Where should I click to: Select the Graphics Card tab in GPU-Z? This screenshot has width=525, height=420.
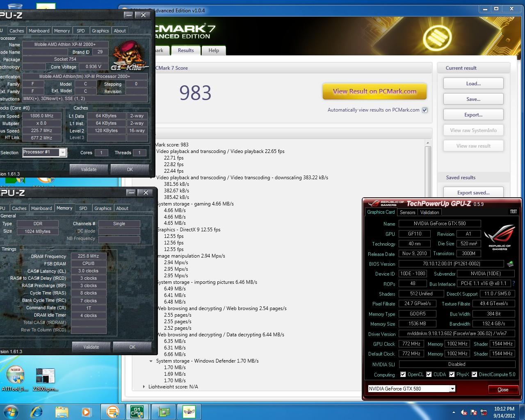click(x=381, y=212)
